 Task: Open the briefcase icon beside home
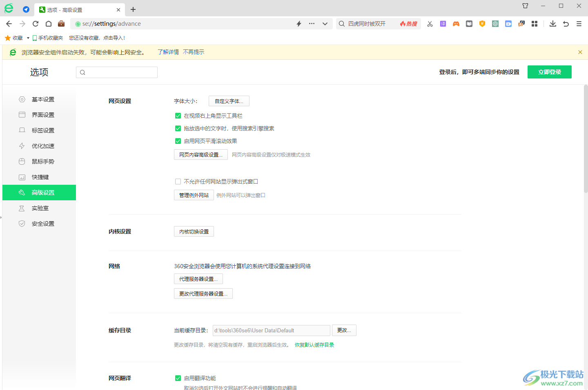(x=61, y=24)
